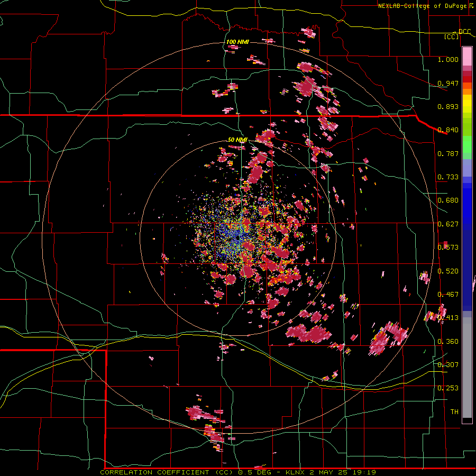Pick the gray lower section of the color bar
Image resolution: width=476 pixels, height=476 pixels.
467,368
